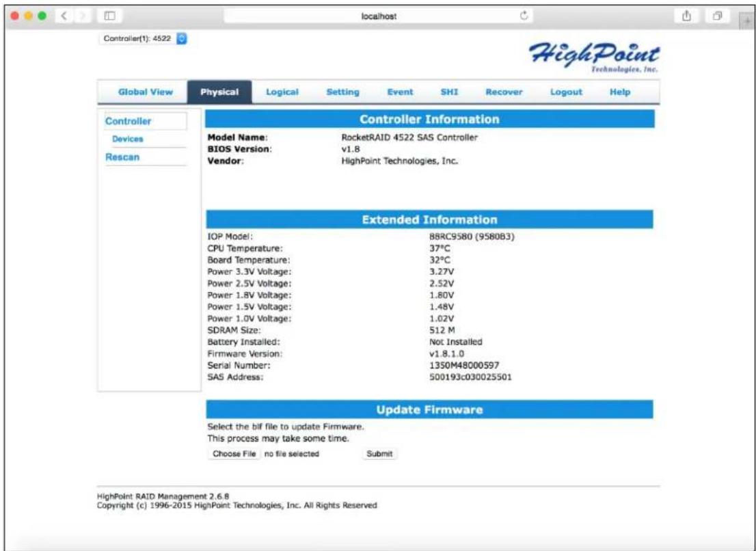Viewport: 756px width, 551px height.
Task: Click the Battery 'Not Installed' value
Action: 456,342
